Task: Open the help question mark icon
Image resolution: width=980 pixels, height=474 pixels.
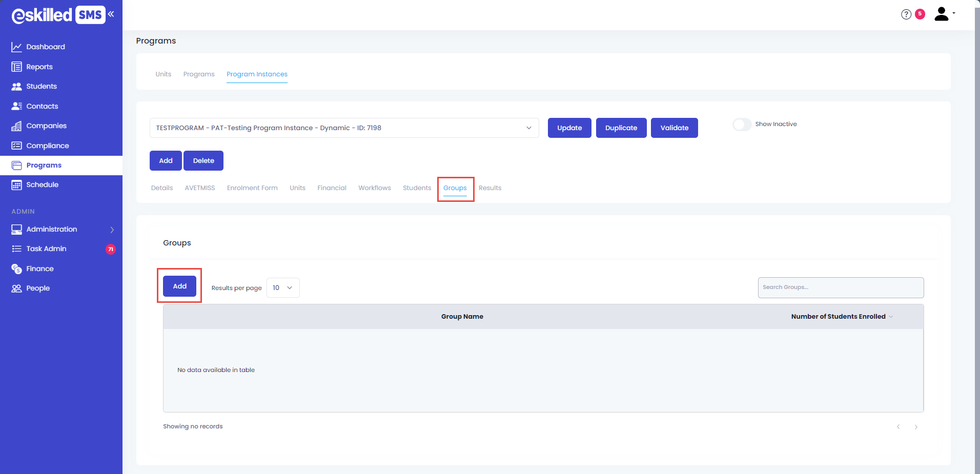Action: 906,14
